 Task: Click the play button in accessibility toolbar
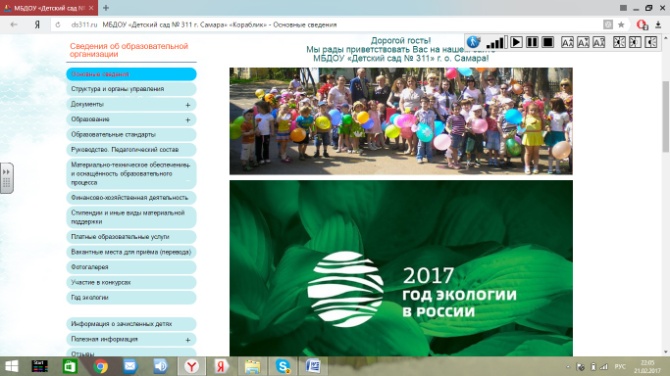pyautogui.click(x=516, y=42)
